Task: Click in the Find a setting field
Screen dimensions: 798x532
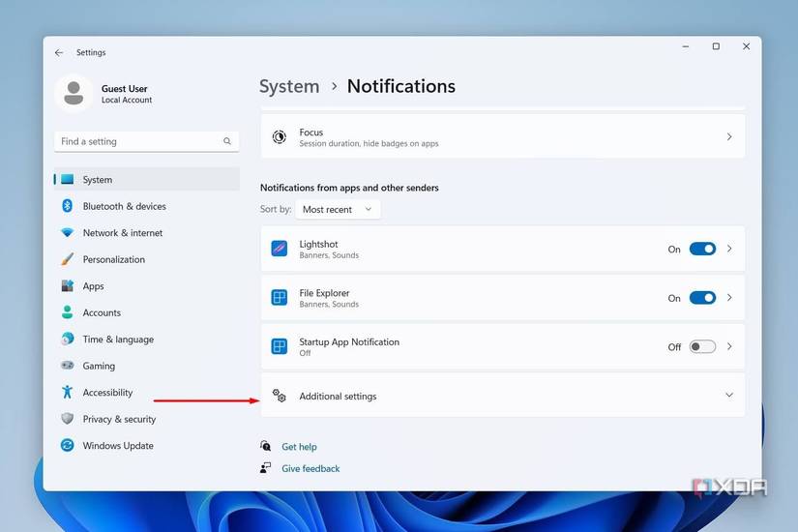Action: (x=147, y=141)
